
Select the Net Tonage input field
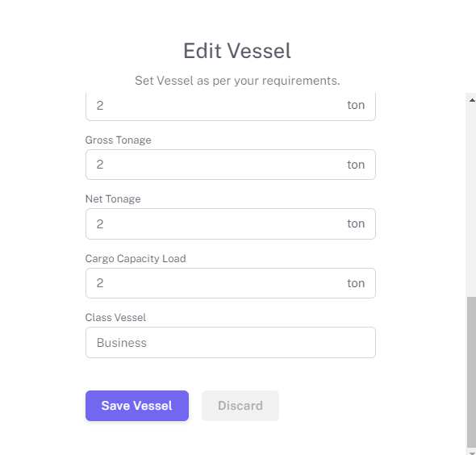(x=231, y=223)
